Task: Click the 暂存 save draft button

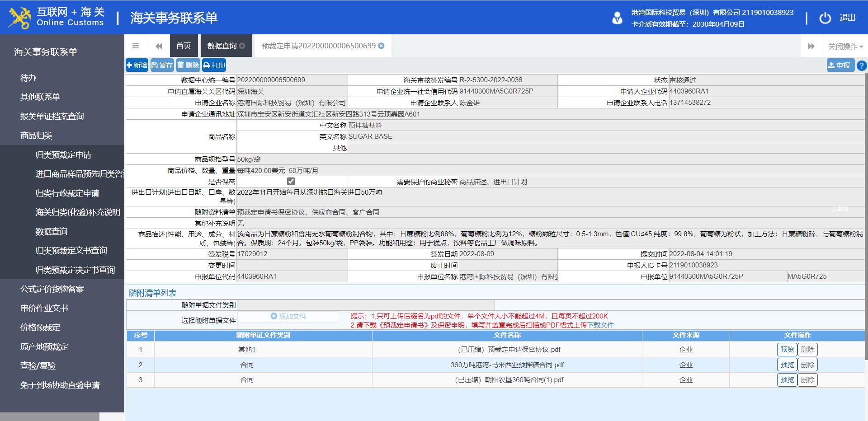Action: (162, 65)
